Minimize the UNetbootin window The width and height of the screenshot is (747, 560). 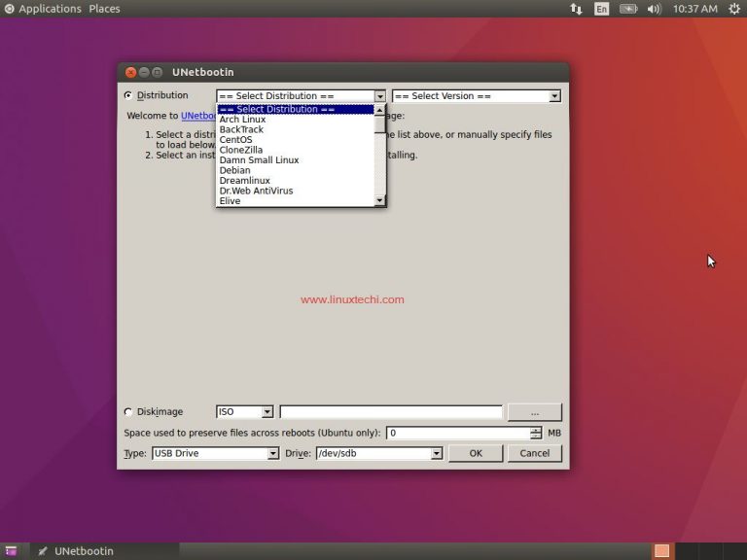tap(144, 72)
